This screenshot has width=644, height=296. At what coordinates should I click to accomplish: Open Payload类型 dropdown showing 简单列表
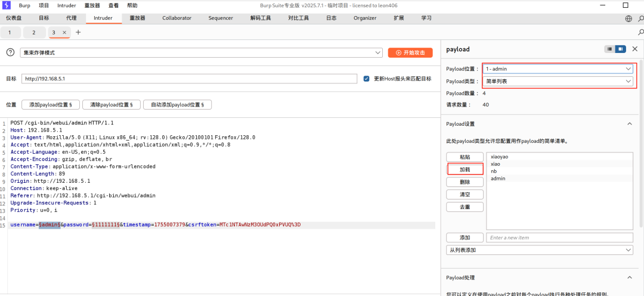[558, 82]
